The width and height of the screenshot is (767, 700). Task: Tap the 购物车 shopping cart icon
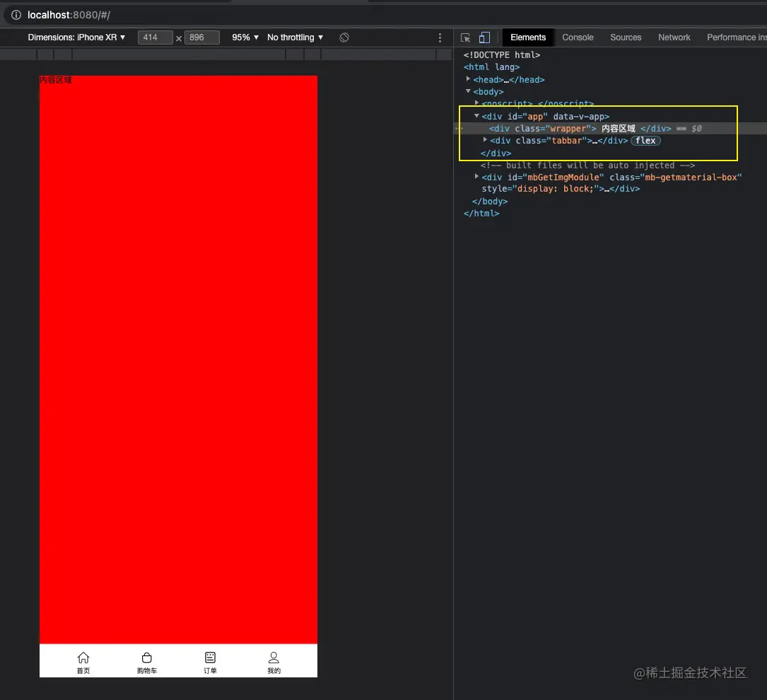(147, 657)
